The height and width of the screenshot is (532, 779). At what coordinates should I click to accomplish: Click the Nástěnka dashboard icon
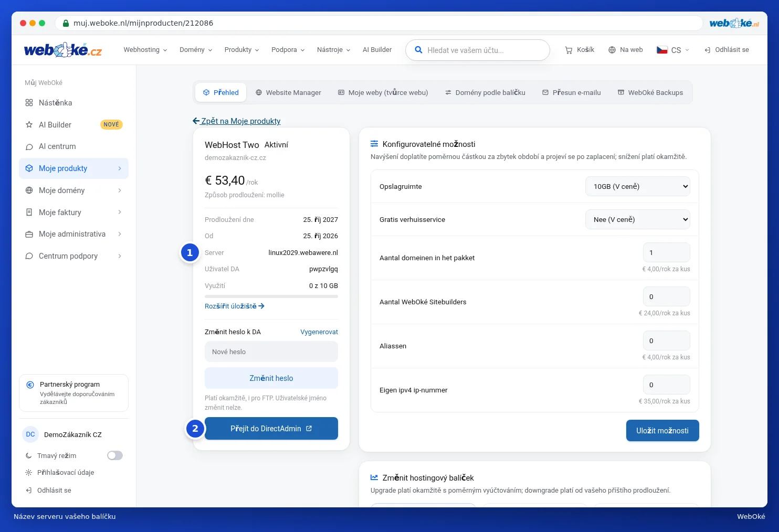pyautogui.click(x=29, y=103)
